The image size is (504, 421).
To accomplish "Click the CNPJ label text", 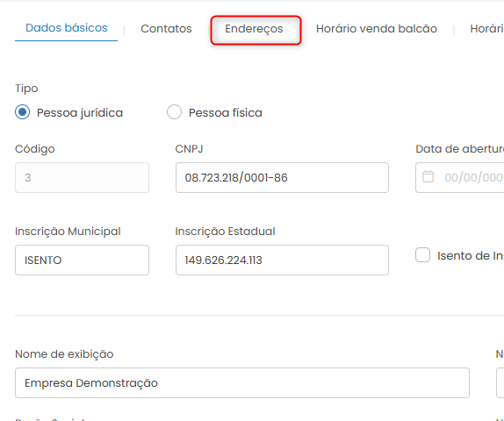I will tap(189, 149).
